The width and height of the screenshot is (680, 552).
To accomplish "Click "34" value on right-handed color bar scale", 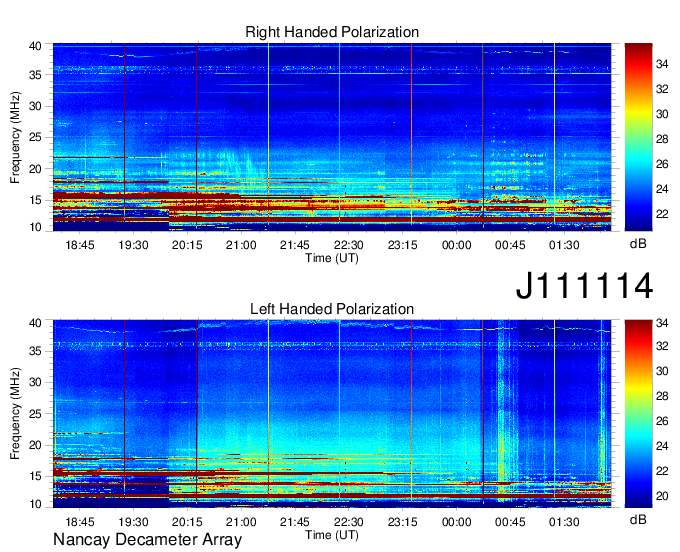I will click(x=662, y=64).
